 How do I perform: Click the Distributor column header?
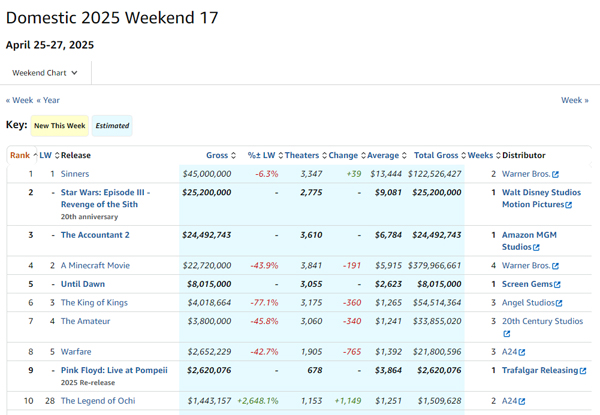(x=524, y=155)
